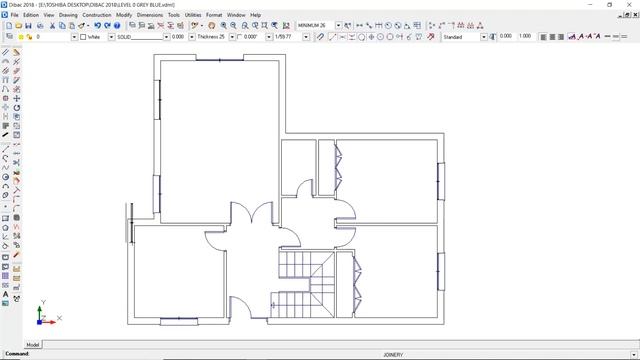Select the Wall tool at top of left toolbar
640x360 pixels.
[5, 52]
